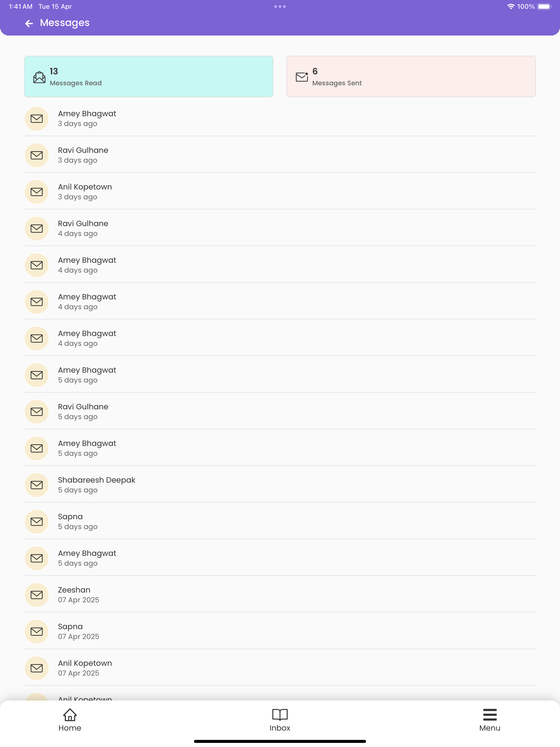Open Sapna message from 5 days ago

280,521
